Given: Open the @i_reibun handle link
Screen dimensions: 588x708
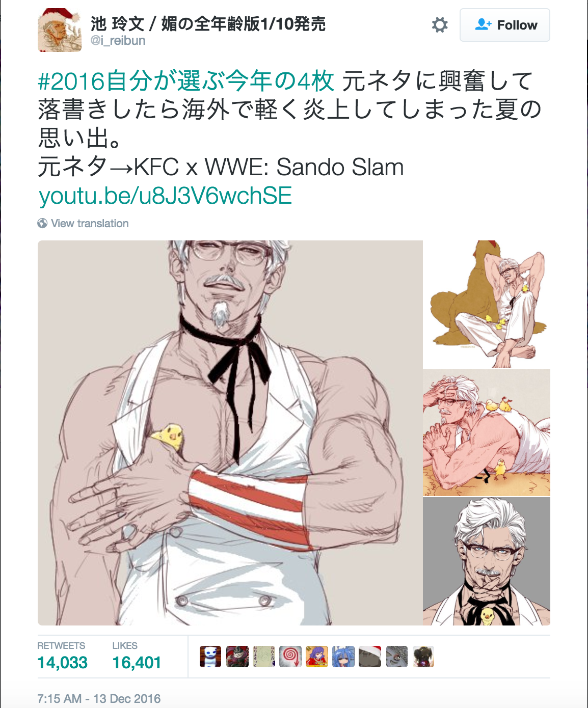Looking at the screenshot, I should coord(118,40).
